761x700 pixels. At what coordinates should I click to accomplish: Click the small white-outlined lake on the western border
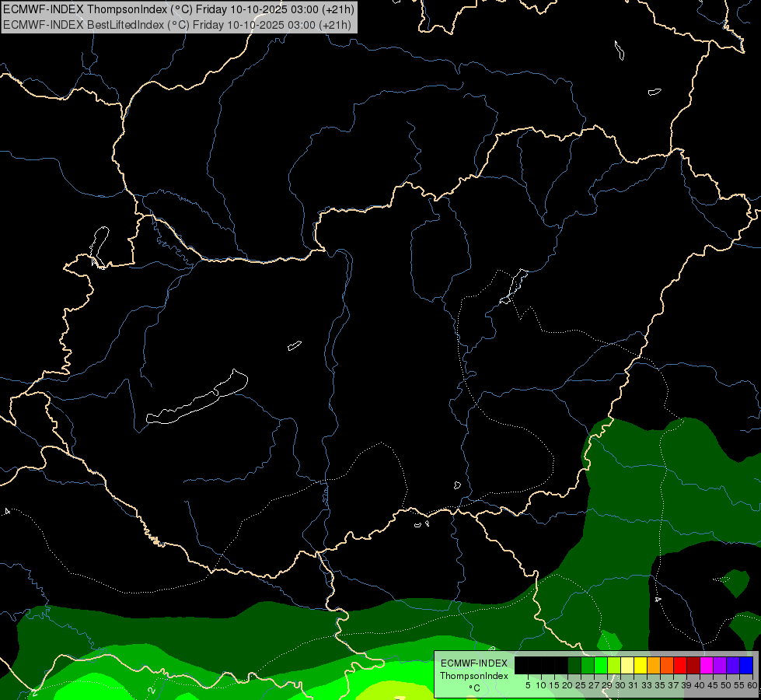click(99, 244)
